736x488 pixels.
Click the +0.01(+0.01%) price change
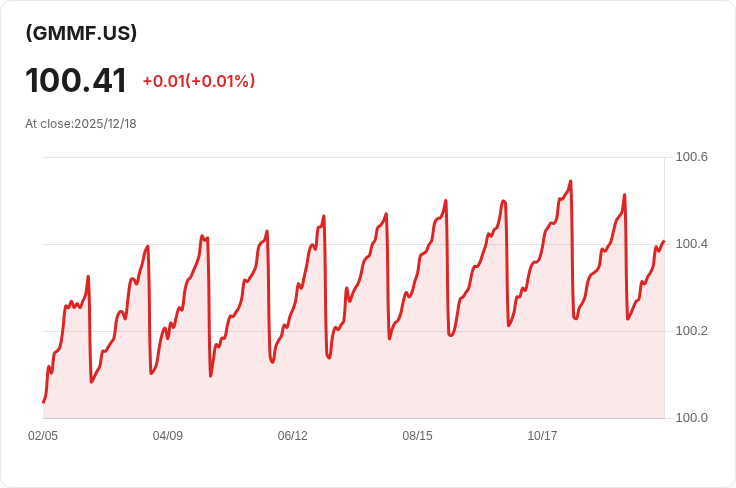tap(198, 81)
